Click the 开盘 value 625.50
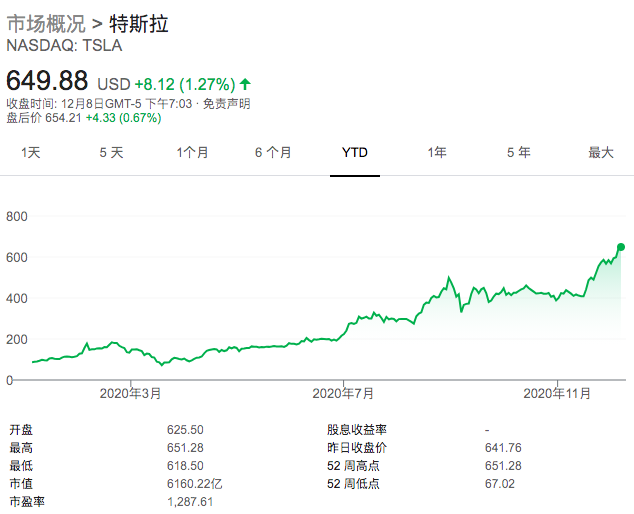The height and width of the screenshot is (514, 634). pos(185,429)
